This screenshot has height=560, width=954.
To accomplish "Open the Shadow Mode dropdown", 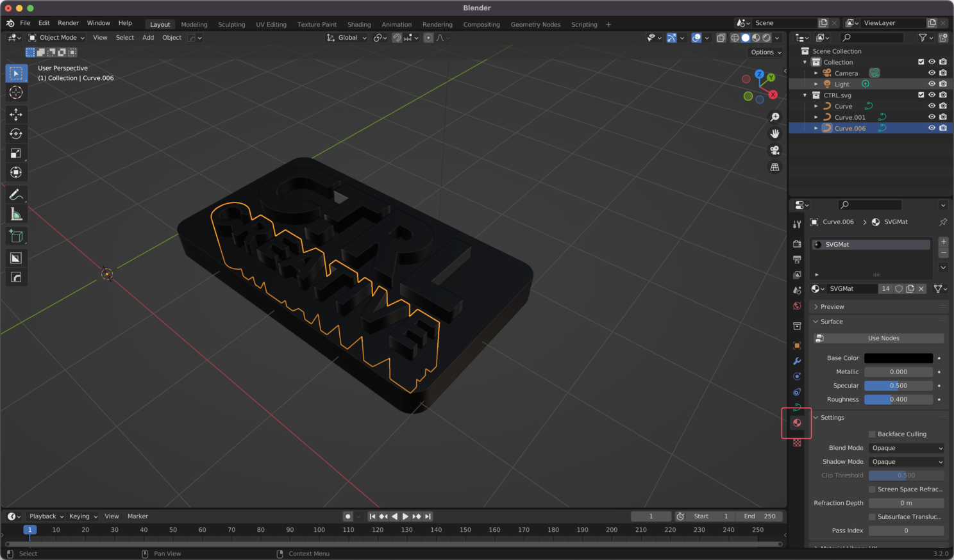I will (907, 462).
